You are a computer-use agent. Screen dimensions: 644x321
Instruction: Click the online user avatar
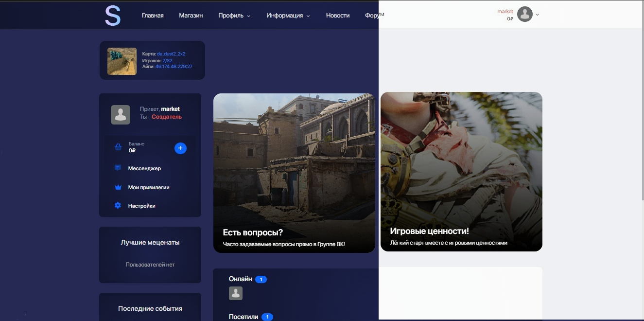(236, 293)
